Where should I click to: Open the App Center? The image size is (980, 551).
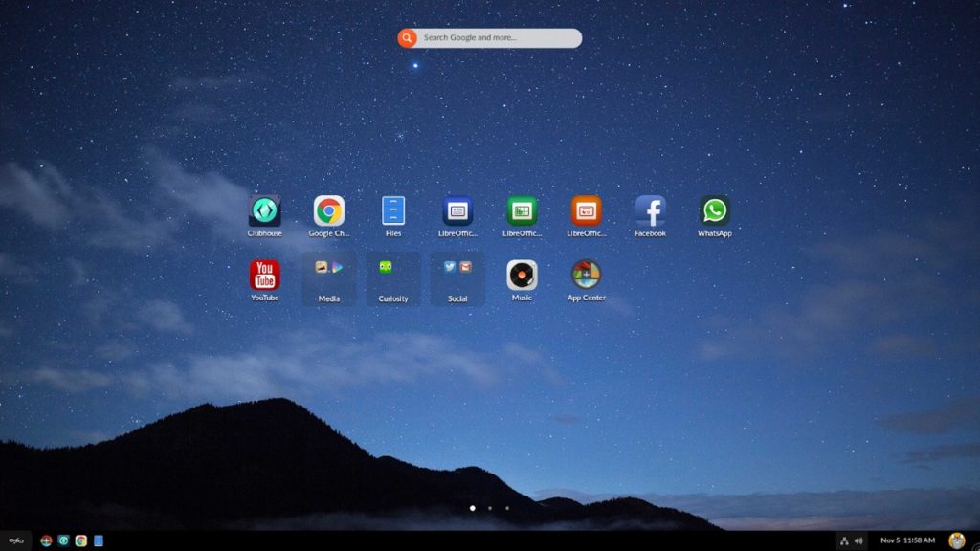pyautogui.click(x=585, y=276)
